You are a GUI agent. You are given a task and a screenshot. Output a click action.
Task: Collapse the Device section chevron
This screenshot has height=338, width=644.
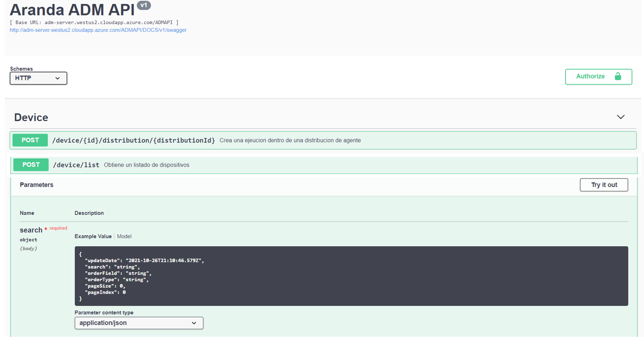coord(620,117)
